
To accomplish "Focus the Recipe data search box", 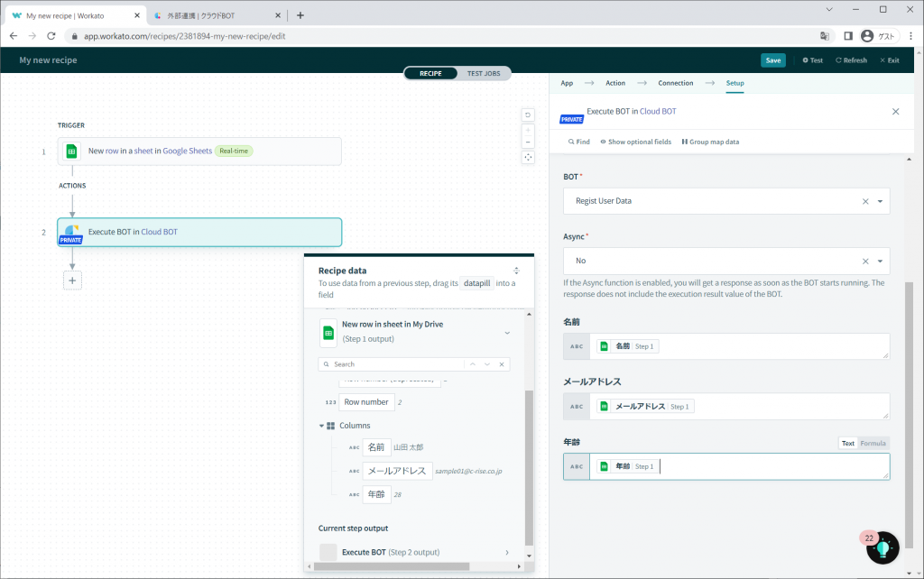I will (x=398, y=364).
